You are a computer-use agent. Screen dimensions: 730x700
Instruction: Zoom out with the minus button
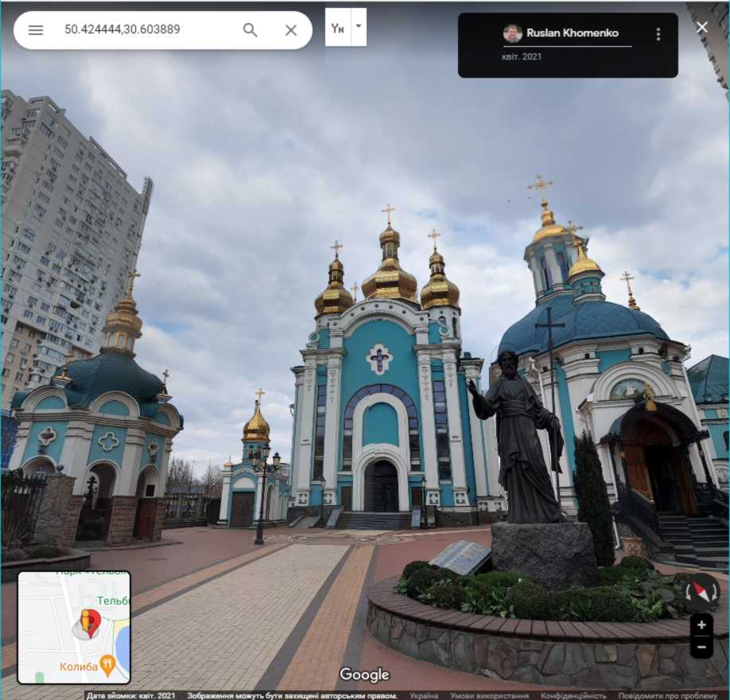coord(701,647)
